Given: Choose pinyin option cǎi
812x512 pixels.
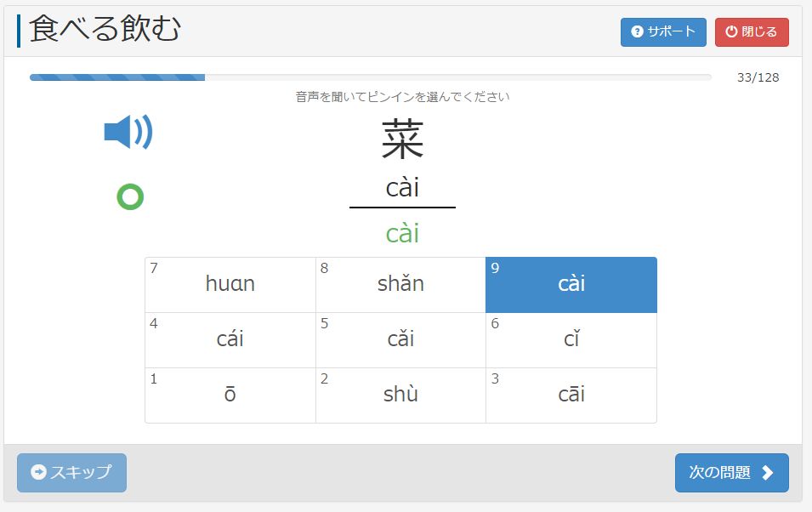Looking at the screenshot, I should tap(400, 340).
